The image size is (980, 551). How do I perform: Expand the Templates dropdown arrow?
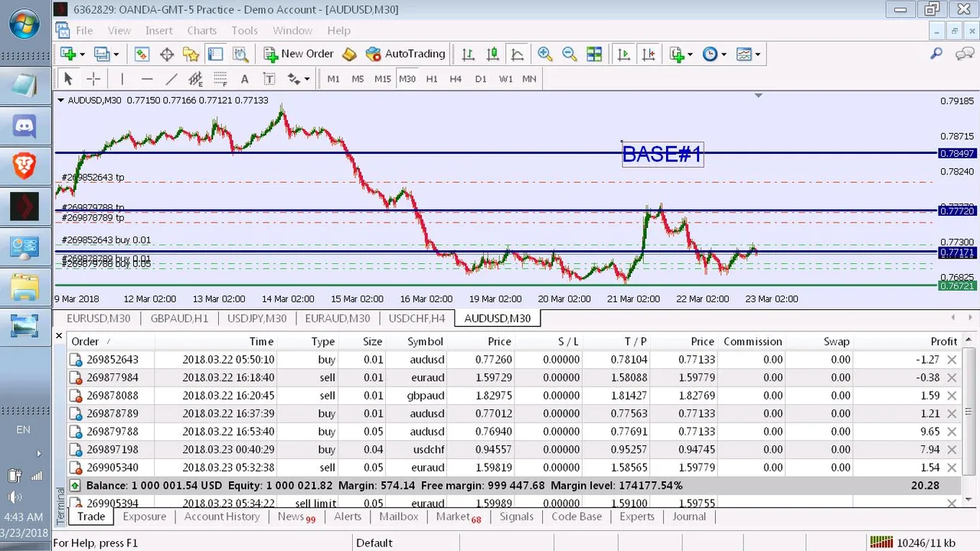(x=757, y=54)
